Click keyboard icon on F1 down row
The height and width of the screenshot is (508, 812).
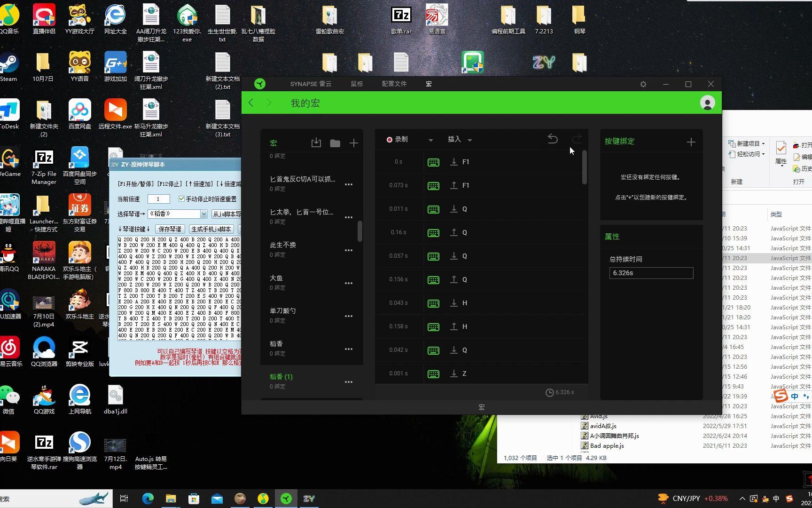(x=433, y=162)
